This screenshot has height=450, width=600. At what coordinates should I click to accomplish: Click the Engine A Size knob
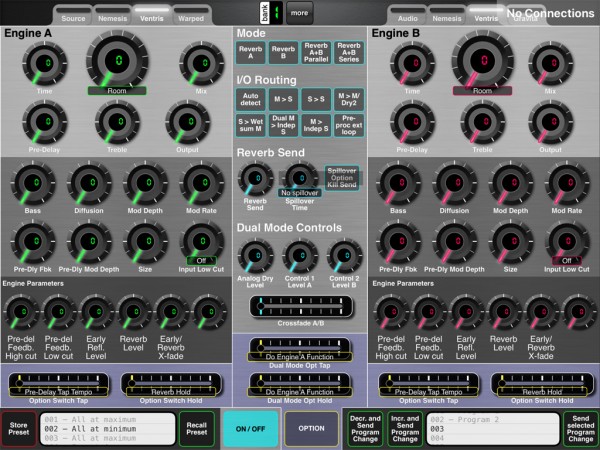pos(145,242)
